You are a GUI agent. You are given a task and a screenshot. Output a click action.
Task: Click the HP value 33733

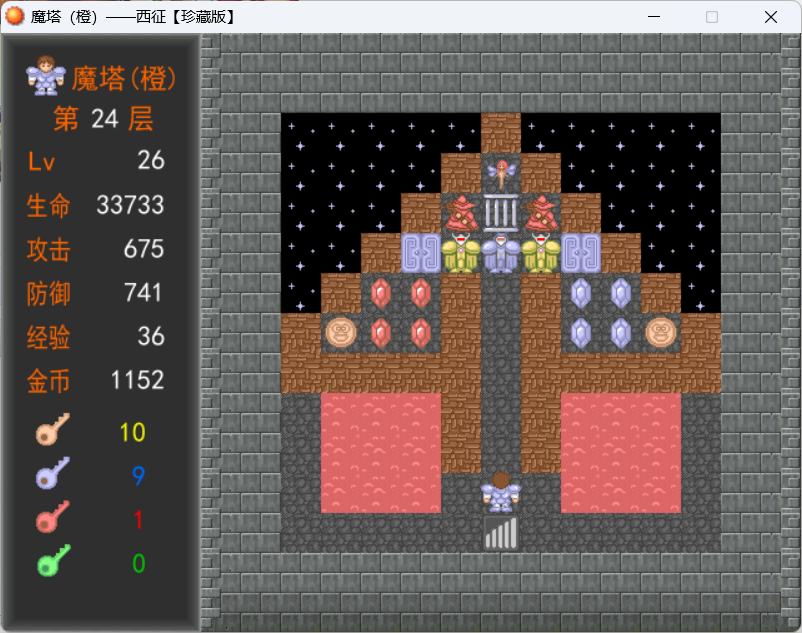pyautogui.click(x=130, y=205)
